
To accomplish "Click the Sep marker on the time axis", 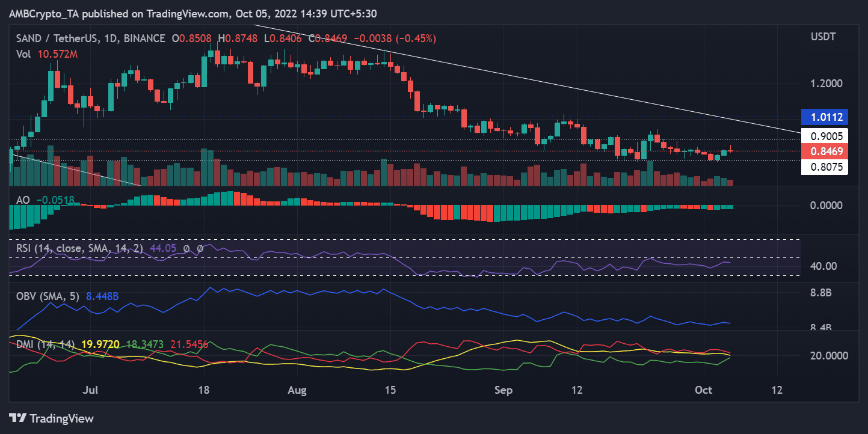I will coord(503,390).
